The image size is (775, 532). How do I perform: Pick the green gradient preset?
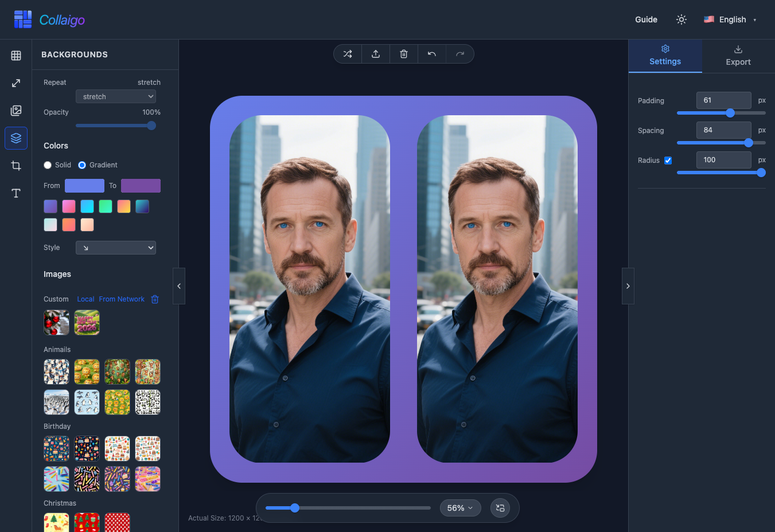pos(106,206)
